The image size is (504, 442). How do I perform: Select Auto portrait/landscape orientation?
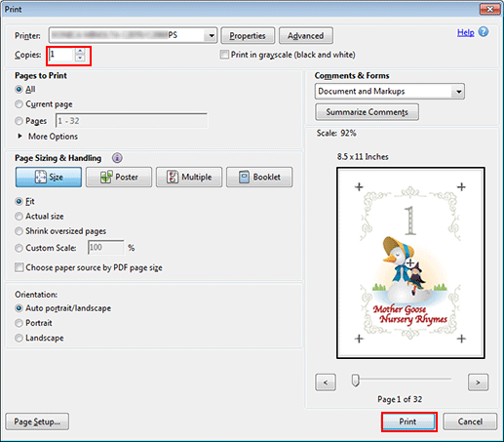click(x=19, y=308)
